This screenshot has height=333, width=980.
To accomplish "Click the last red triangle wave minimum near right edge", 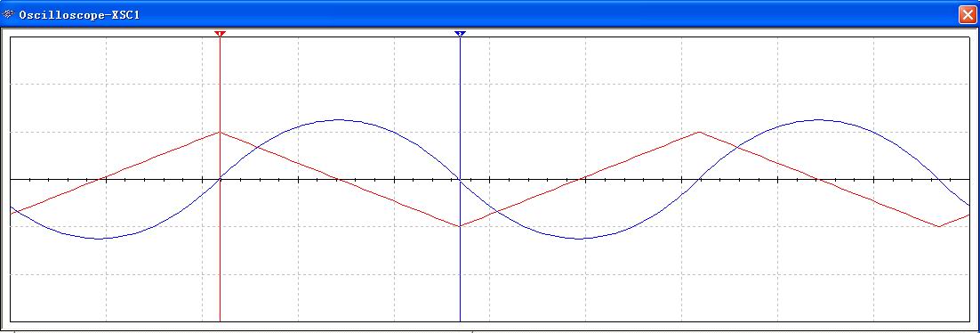I will point(939,226).
